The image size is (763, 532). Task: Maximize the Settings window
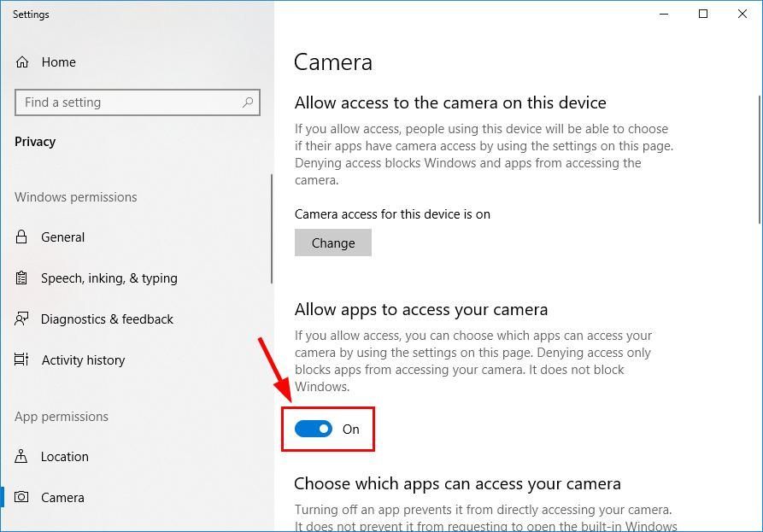pyautogui.click(x=703, y=14)
